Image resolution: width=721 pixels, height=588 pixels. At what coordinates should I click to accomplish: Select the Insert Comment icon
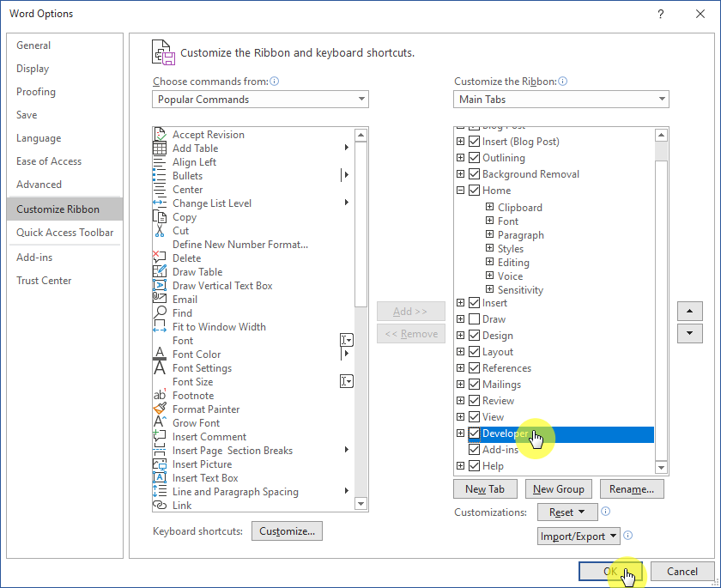[160, 436]
